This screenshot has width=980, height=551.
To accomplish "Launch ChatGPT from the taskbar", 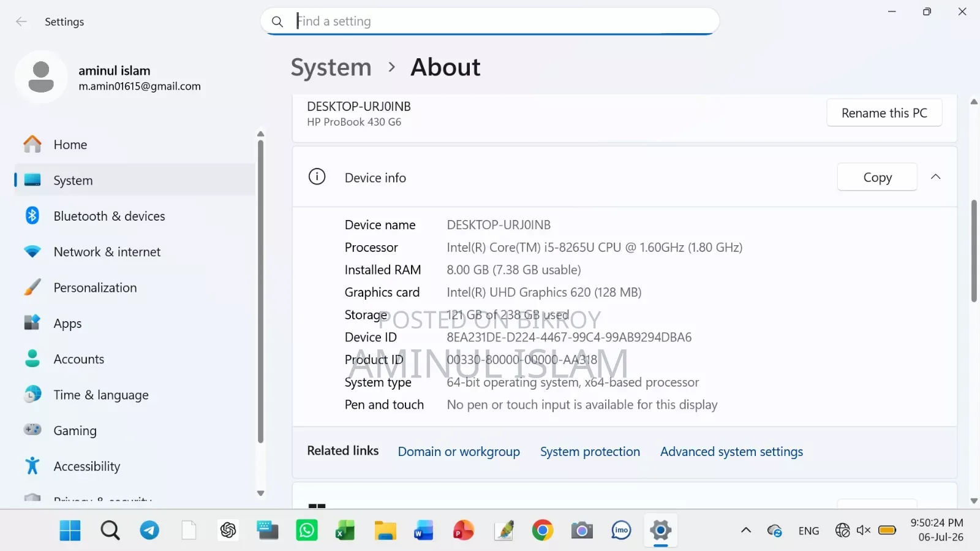I will coord(228,530).
